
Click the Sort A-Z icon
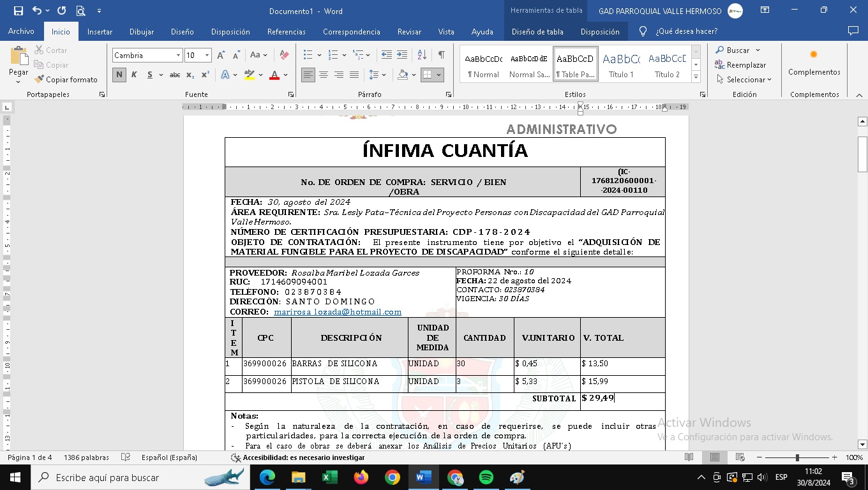pos(422,56)
